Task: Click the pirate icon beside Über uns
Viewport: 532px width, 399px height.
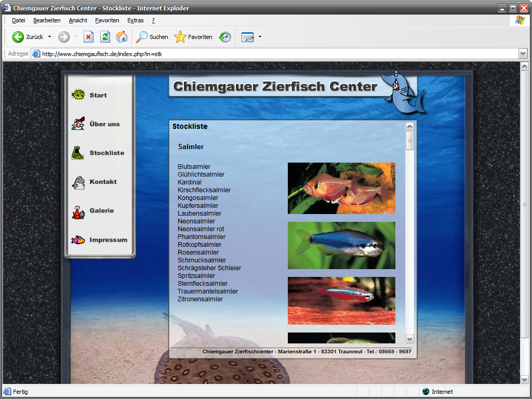Action: pos(78,124)
